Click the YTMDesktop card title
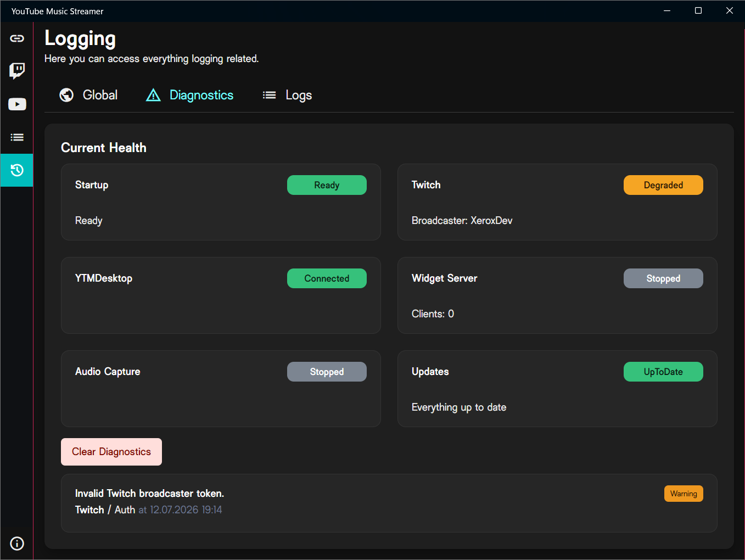The width and height of the screenshot is (745, 560). point(104,278)
